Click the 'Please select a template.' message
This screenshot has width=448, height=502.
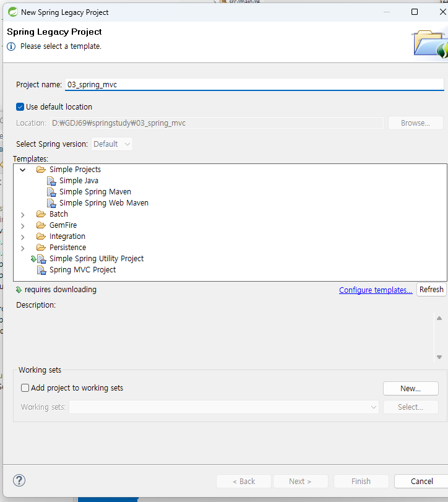[61, 46]
